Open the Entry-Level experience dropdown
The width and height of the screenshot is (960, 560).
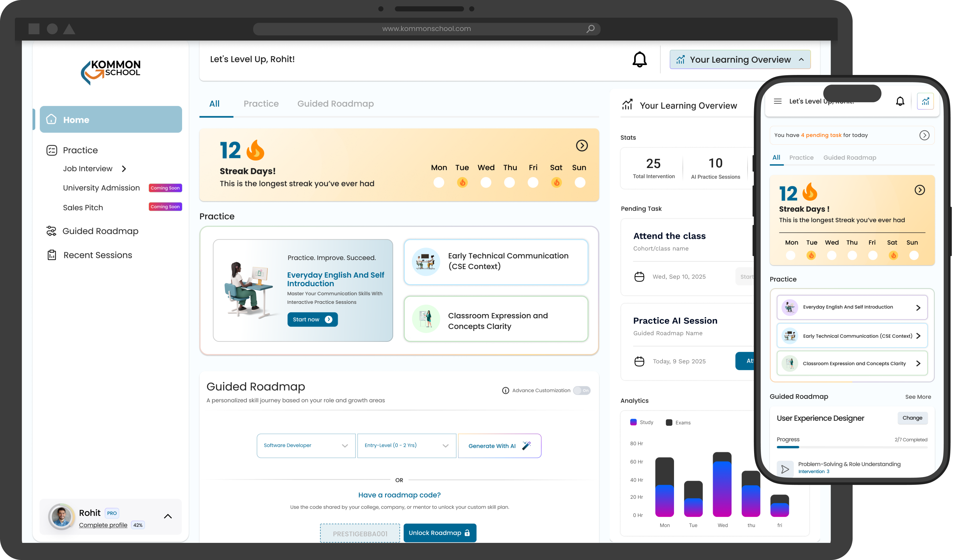point(406,445)
